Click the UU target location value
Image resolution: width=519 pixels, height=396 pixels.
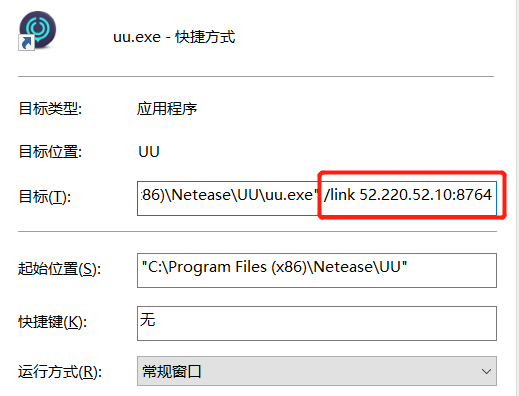point(149,152)
